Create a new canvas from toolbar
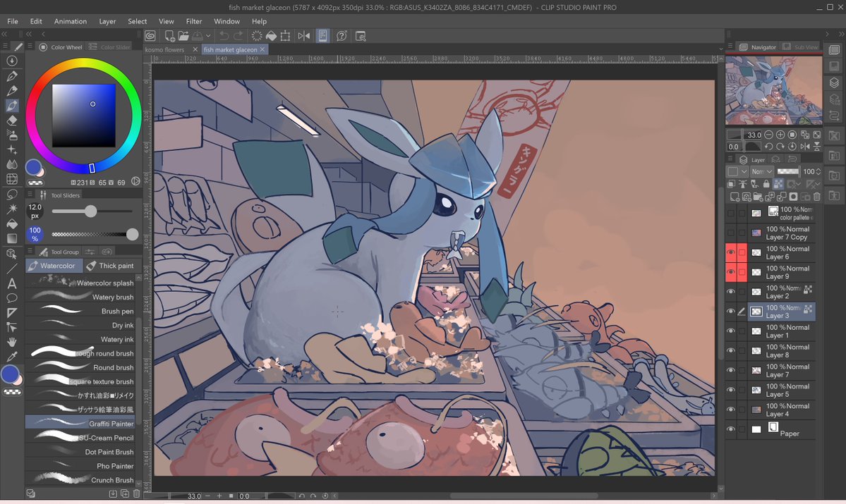Screen dimensions: 846x504 169,36
